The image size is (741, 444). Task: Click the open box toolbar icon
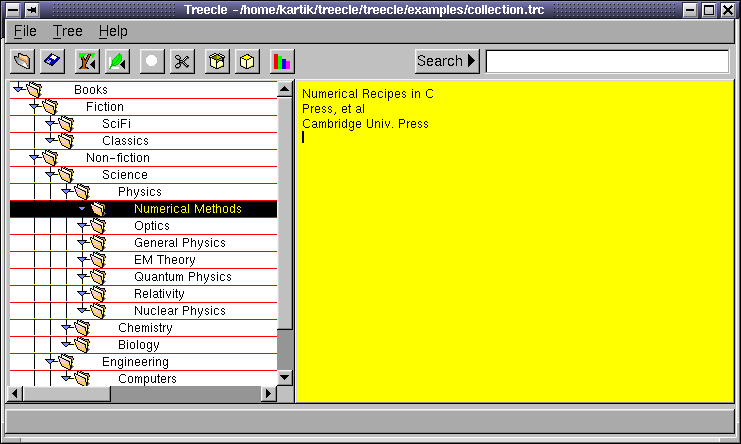(x=216, y=61)
